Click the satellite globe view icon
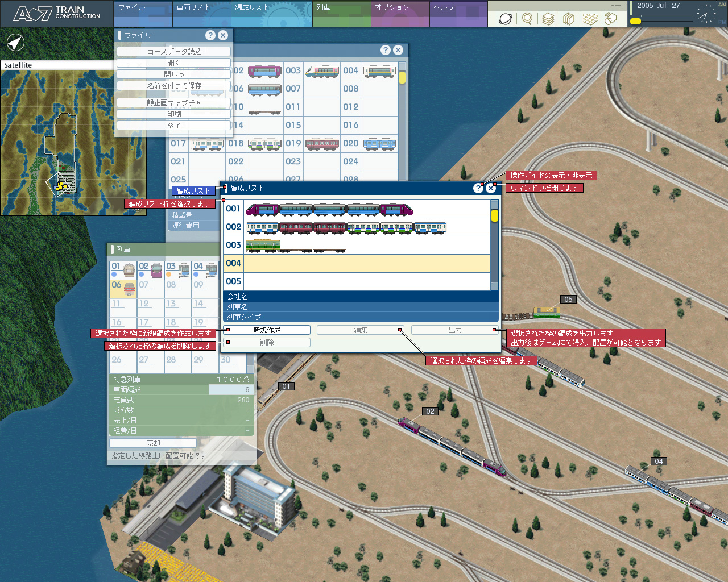The height and width of the screenshot is (582, 728). click(x=506, y=19)
